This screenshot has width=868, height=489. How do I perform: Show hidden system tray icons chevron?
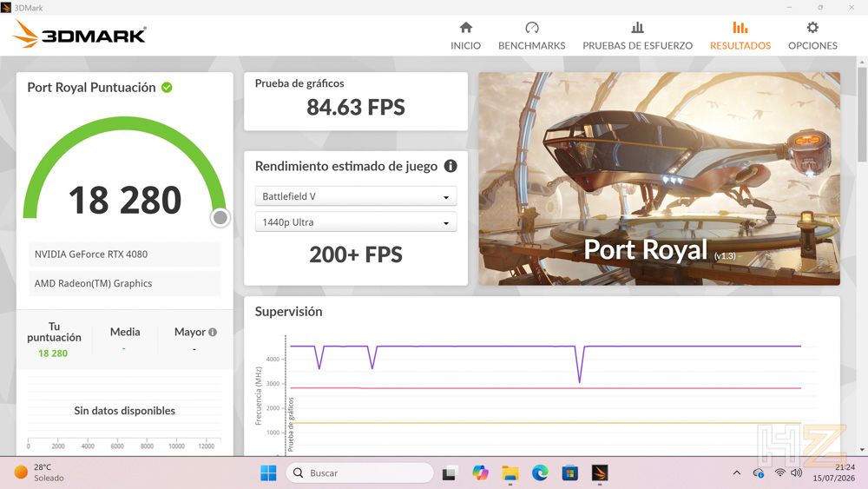click(x=737, y=472)
